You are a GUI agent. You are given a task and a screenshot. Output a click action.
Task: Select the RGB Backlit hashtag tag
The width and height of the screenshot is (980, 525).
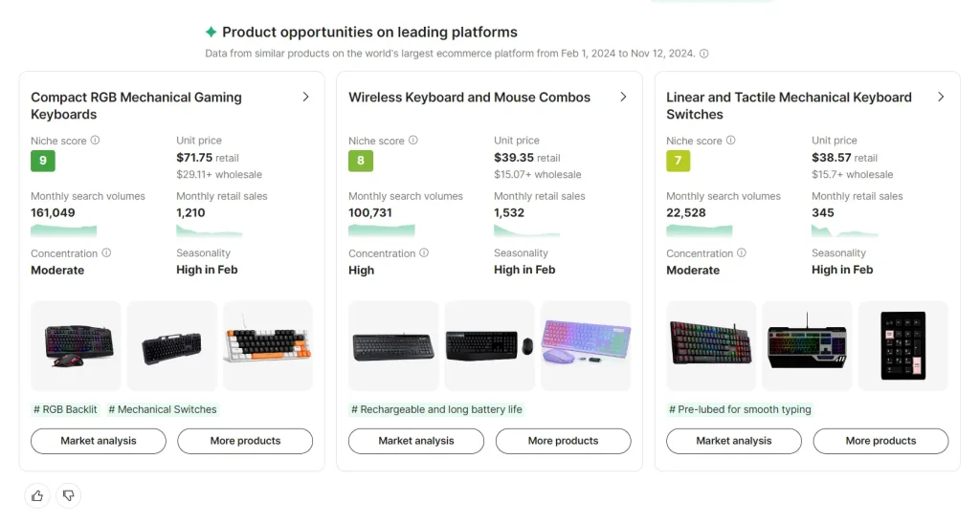65,409
